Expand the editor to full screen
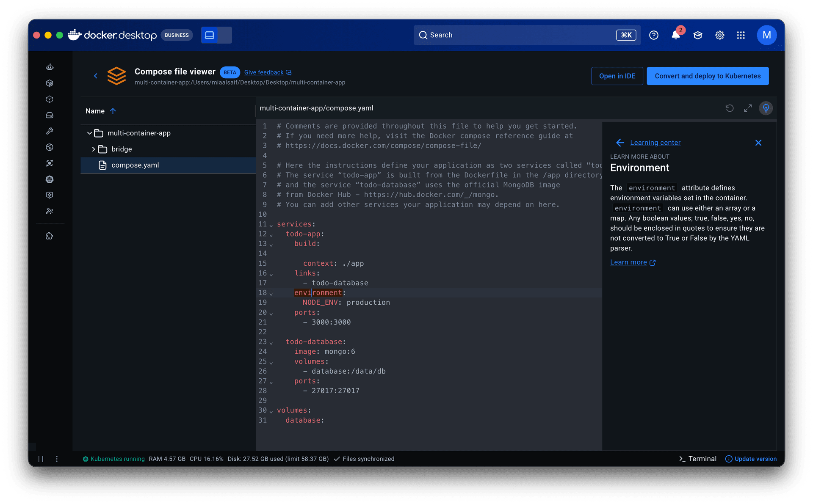This screenshot has width=813, height=504. coord(748,108)
